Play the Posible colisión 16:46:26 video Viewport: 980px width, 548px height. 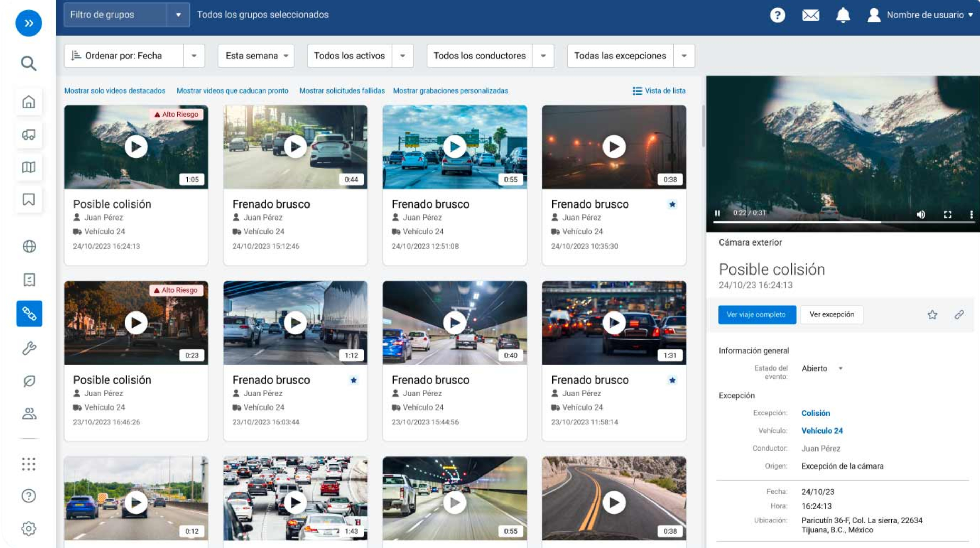[136, 323]
